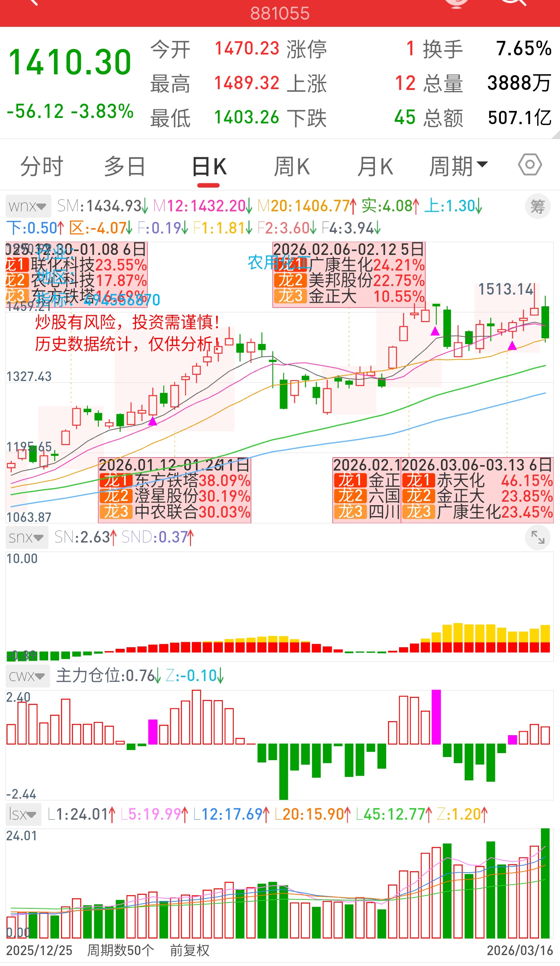The height and width of the screenshot is (966, 560).
Task: Open the wnx indicator dropdown
Action: click(28, 206)
